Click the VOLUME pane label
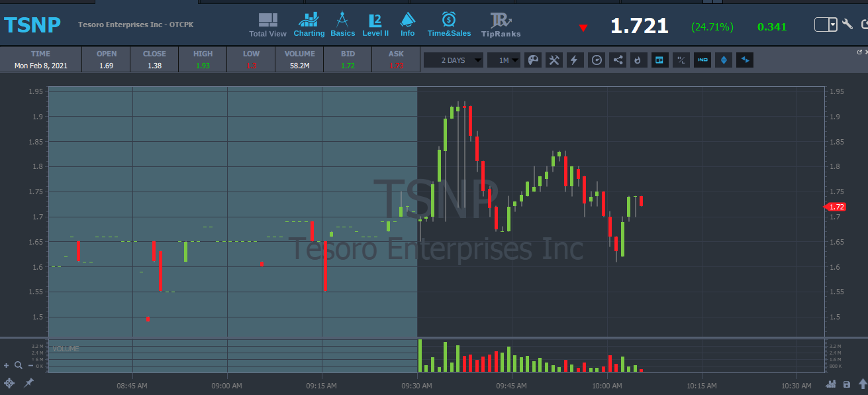 66,349
